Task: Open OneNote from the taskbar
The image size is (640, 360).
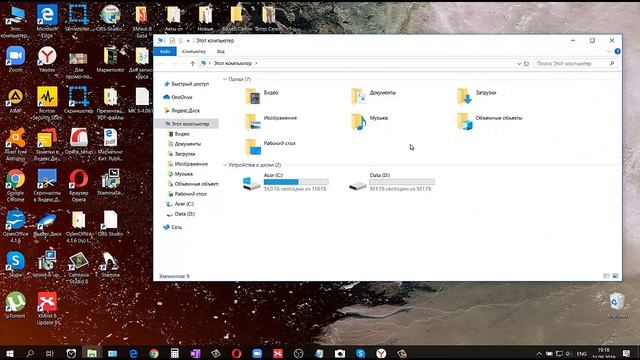Action: point(196,353)
